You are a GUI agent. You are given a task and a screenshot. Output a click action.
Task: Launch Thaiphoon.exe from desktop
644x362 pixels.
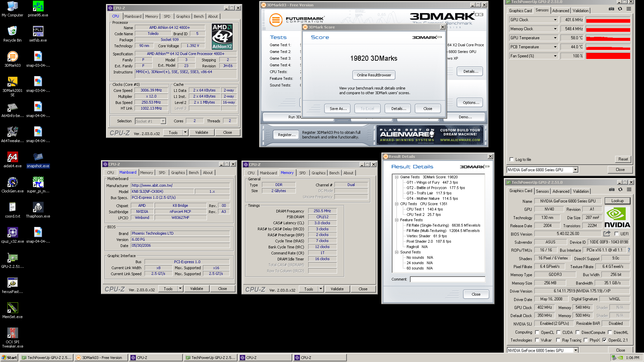[x=38, y=210]
